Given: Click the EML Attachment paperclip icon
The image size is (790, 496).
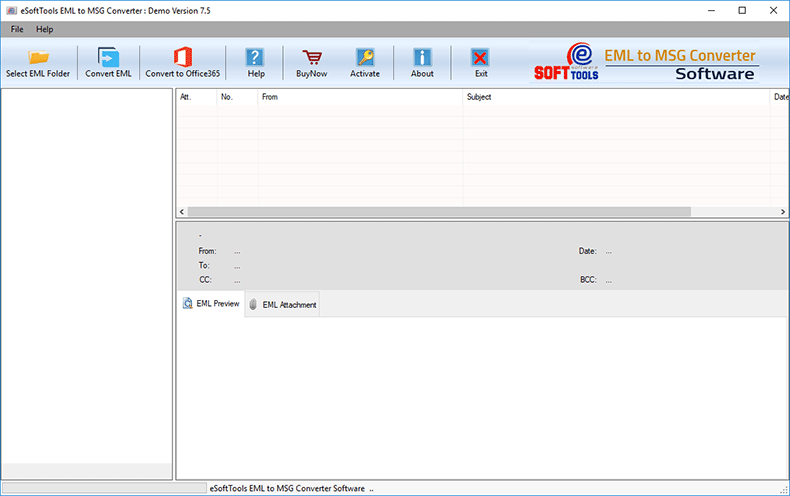Looking at the screenshot, I should 253,304.
